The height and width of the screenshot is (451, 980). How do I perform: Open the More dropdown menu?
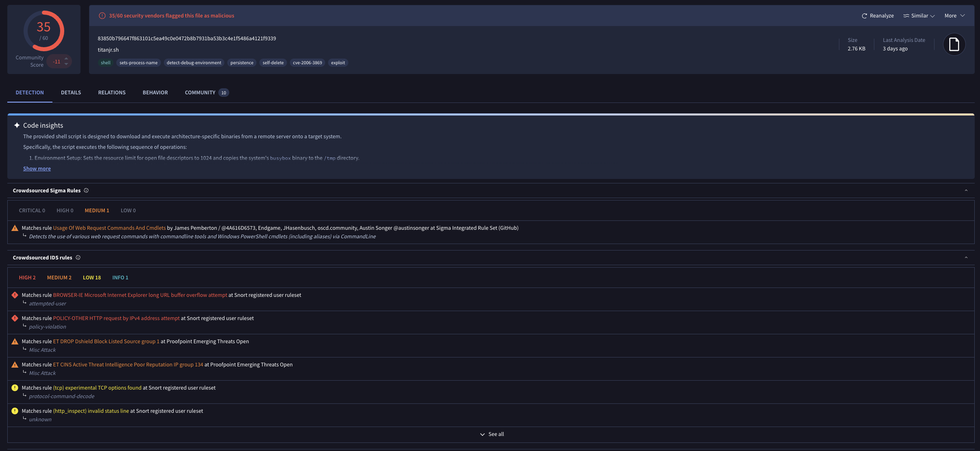click(x=954, y=16)
